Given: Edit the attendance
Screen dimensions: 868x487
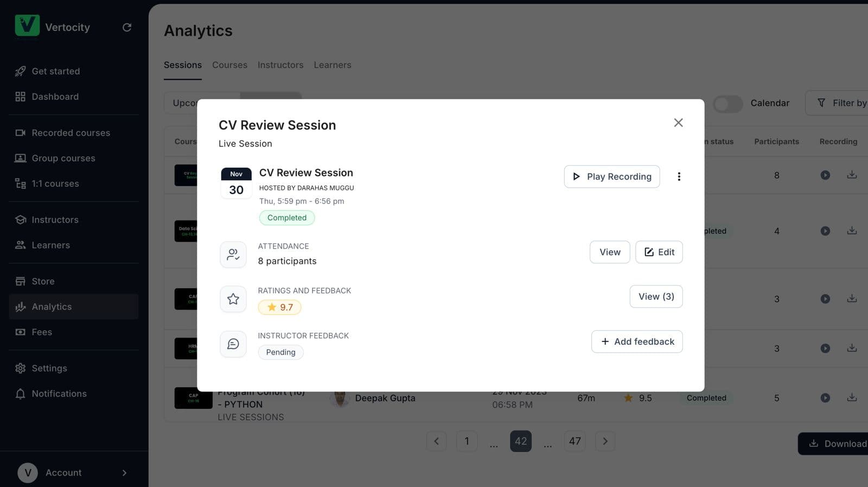Looking at the screenshot, I should click(659, 252).
